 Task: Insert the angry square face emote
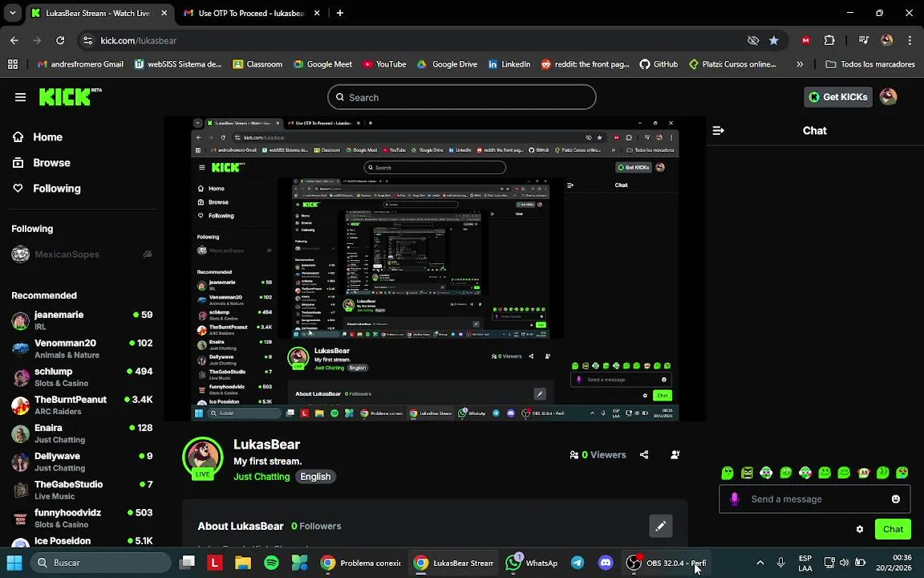748,472
